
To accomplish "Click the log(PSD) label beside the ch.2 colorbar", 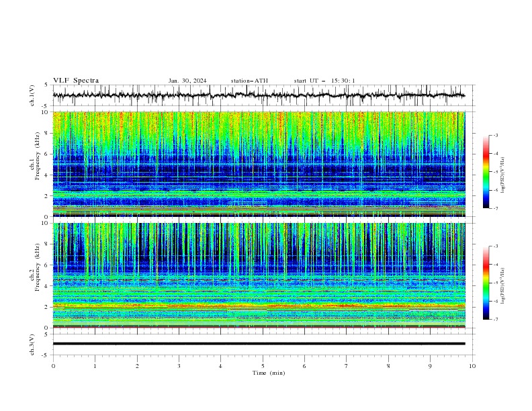I will (503, 286).
